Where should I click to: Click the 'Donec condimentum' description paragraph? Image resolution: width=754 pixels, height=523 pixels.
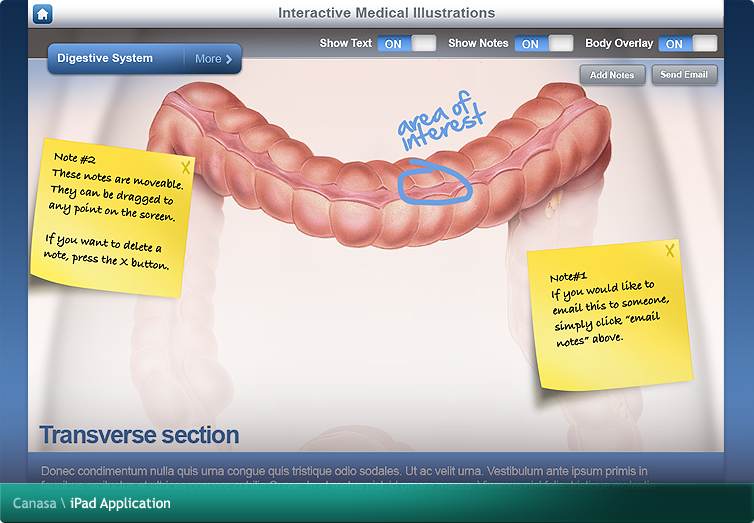point(348,476)
